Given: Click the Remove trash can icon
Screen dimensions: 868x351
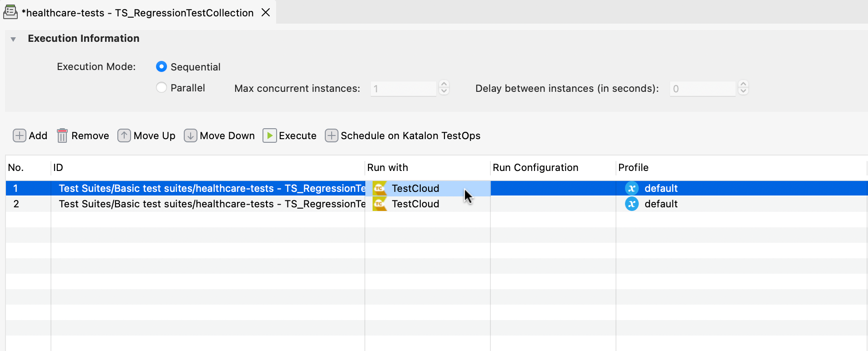Looking at the screenshot, I should (62, 136).
